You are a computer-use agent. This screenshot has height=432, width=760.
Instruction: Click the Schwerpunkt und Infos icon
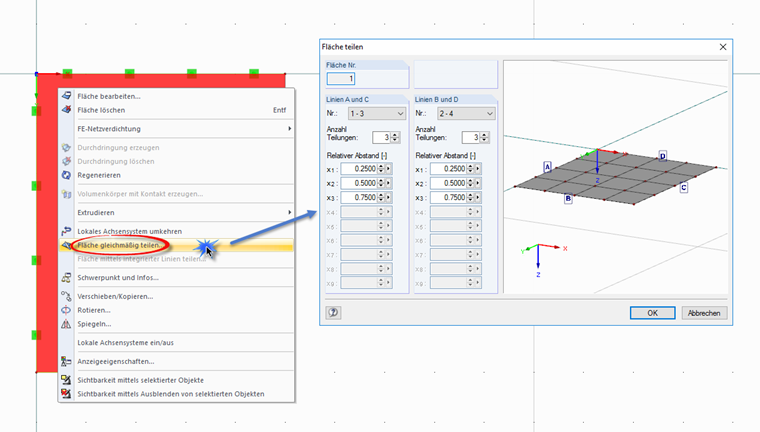coord(66,278)
